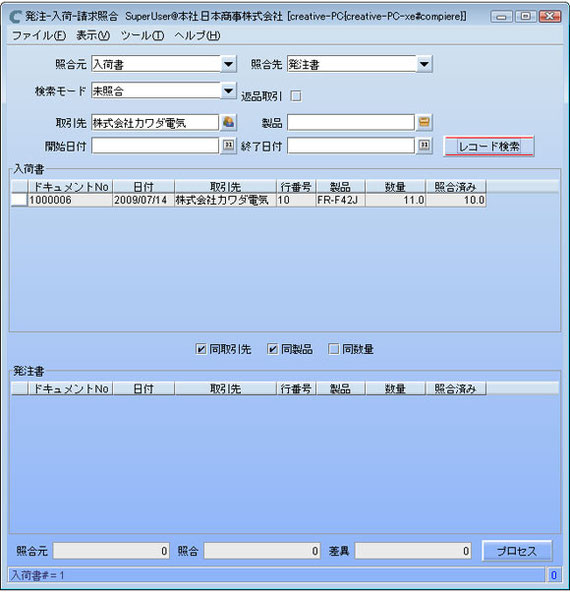570x592 pixels.
Task: Open calendar picker for 終了日付
Action: pyautogui.click(x=424, y=145)
